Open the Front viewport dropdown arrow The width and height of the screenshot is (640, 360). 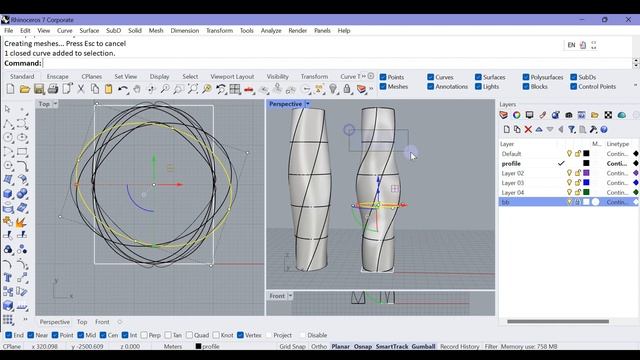tap(290, 296)
